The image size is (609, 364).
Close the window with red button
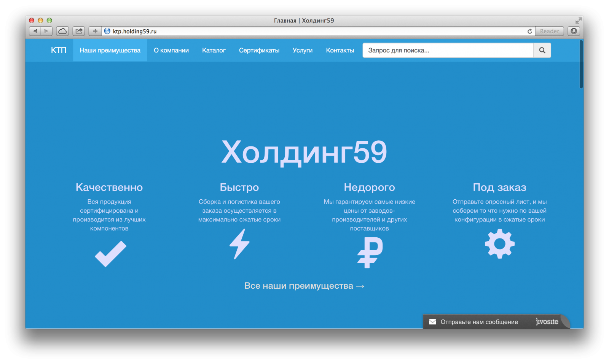pos(32,21)
